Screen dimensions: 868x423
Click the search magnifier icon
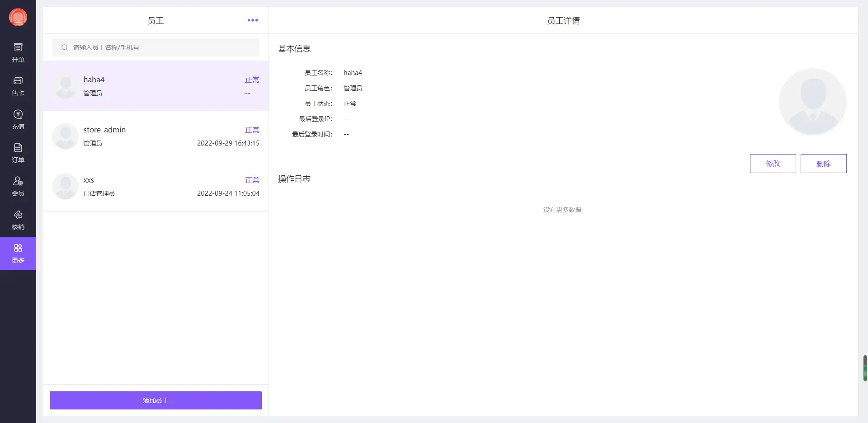(x=65, y=47)
